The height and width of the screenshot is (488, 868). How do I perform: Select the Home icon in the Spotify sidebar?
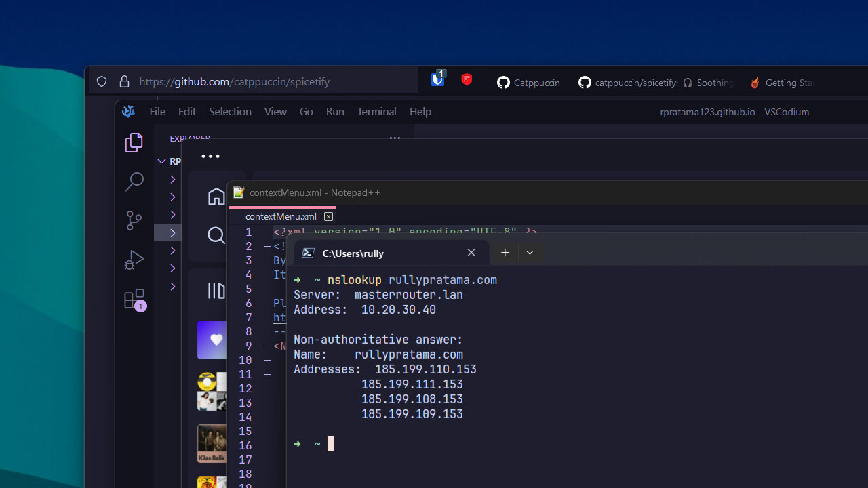[x=216, y=196]
